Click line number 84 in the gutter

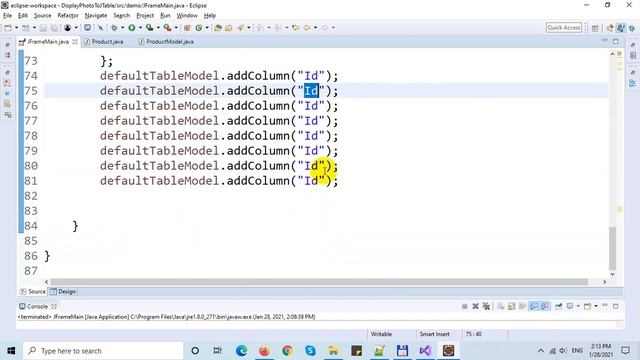tap(31, 226)
